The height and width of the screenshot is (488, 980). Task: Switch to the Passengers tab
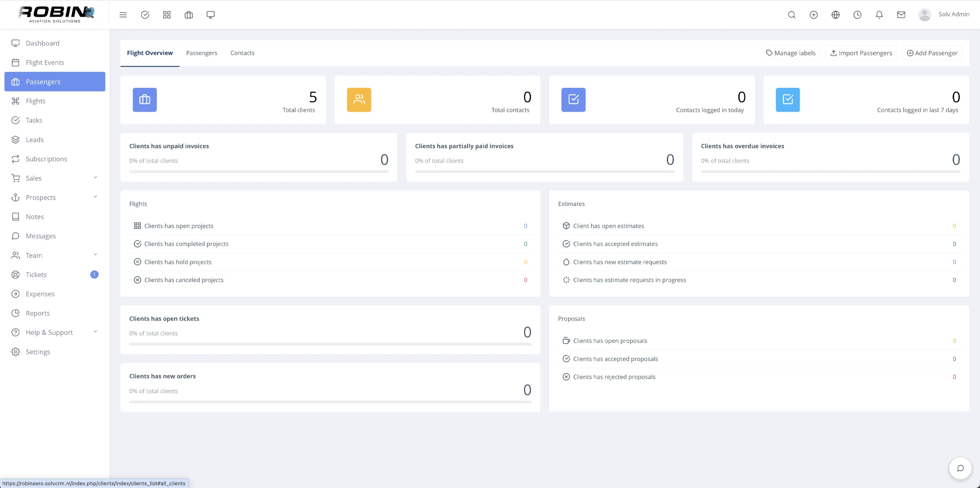click(x=202, y=53)
